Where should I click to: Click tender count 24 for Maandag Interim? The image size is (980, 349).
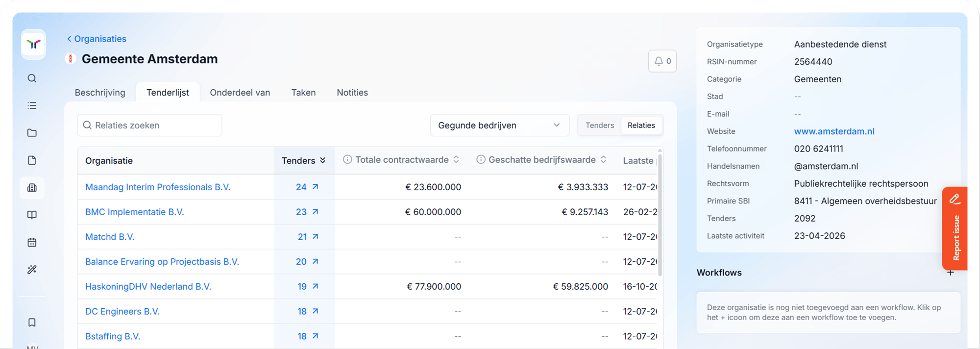pyautogui.click(x=301, y=187)
